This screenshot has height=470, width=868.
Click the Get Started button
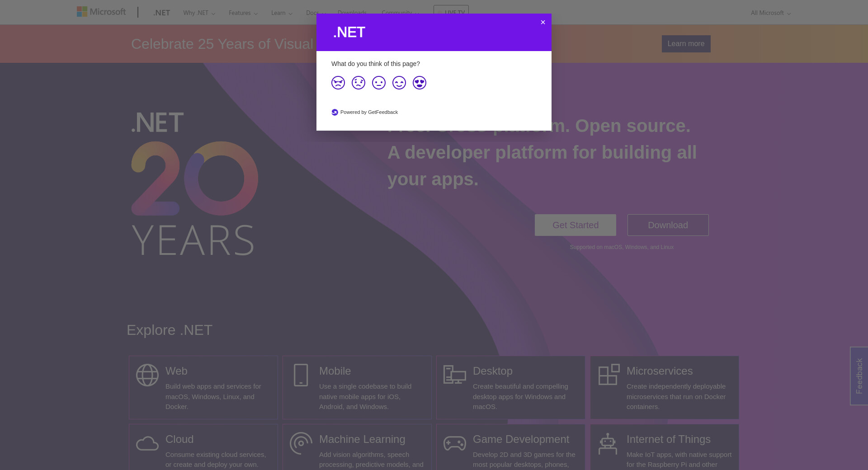(x=576, y=225)
